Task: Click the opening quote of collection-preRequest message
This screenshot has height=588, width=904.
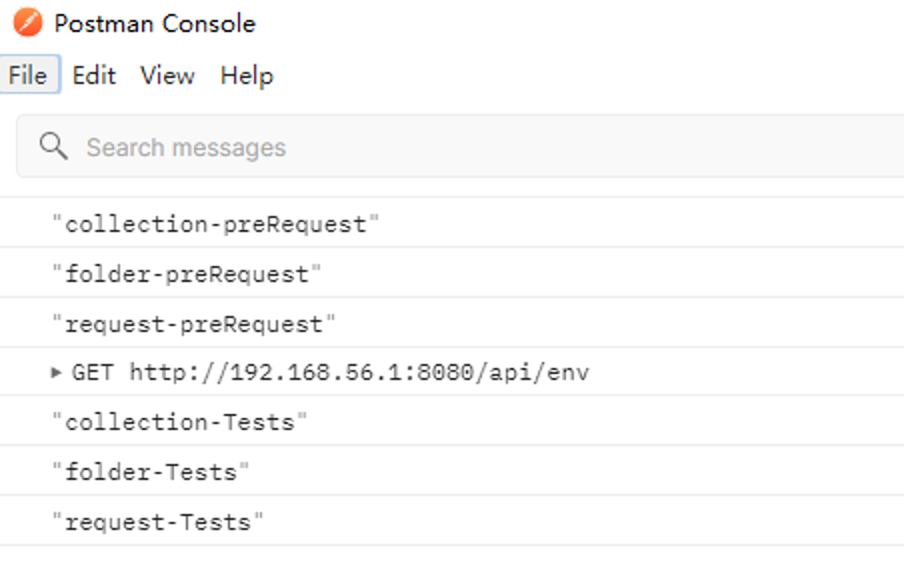Action: [x=57, y=218]
